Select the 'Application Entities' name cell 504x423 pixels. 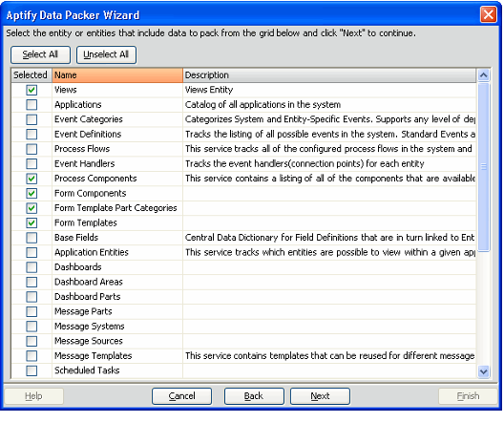(x=117, y=253)
